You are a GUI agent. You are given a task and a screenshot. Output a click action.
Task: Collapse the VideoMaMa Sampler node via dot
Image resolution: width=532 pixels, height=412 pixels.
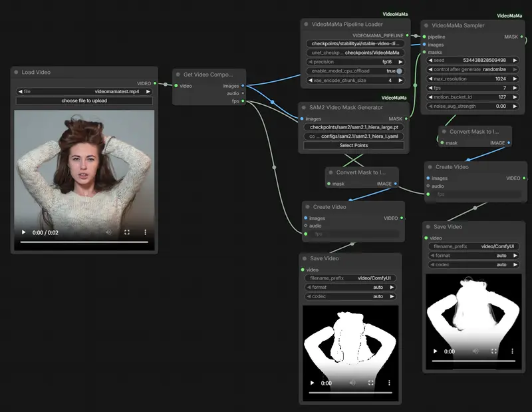426,25
